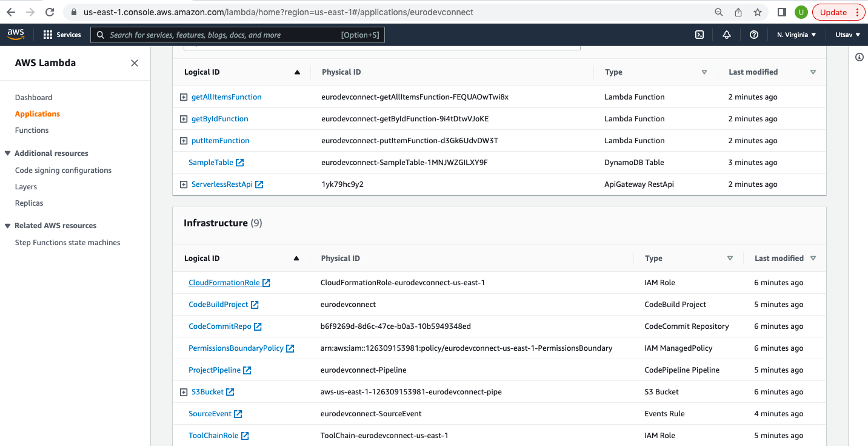Collapse Related AWS resources section
Viewport: 868px width, 446px height.
[7, 226]
